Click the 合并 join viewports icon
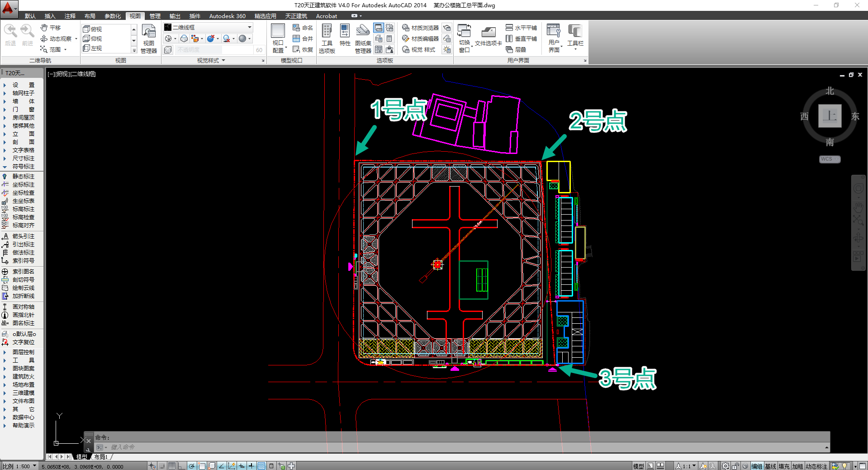This screenshot has height=470, width=868. click(303, 38)
